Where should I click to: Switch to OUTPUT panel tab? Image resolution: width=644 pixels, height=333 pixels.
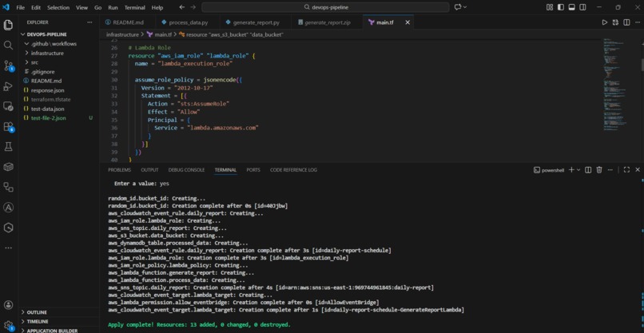[x=149, y=169]
